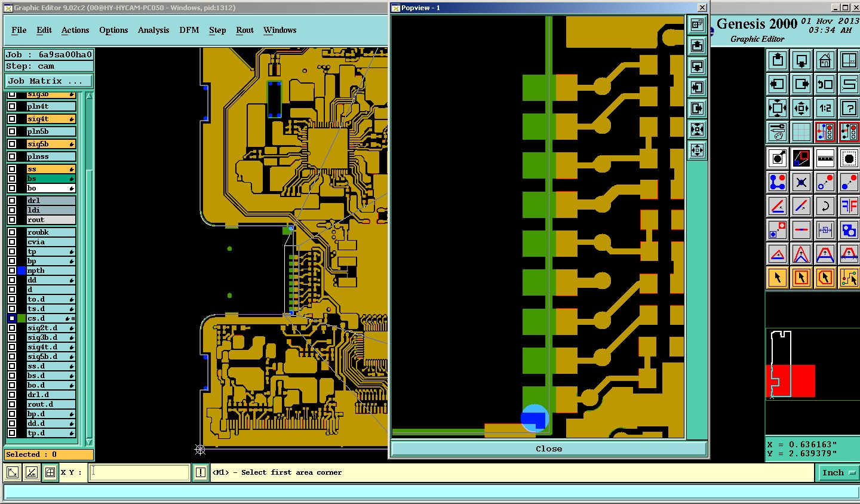Check the sig4t layer box

point(12,119)
